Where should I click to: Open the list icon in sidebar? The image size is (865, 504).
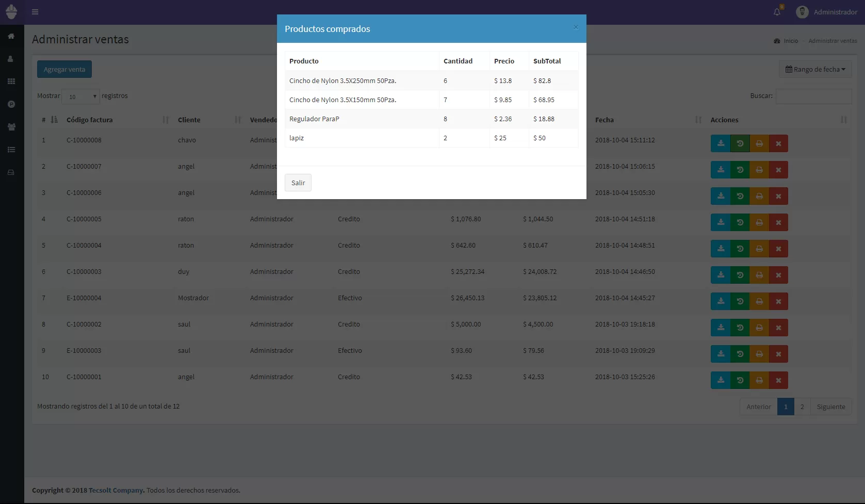[11, 150]
